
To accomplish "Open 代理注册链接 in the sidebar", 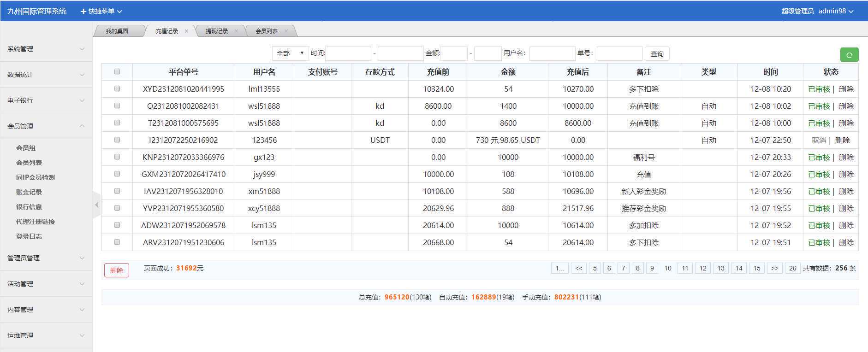I will click(36, 222).
